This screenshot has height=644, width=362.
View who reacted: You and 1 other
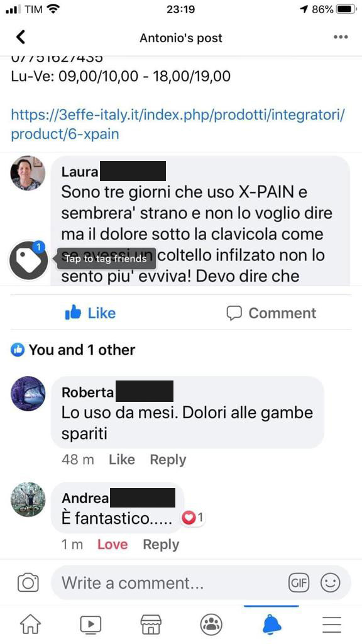tap(73, 350)
